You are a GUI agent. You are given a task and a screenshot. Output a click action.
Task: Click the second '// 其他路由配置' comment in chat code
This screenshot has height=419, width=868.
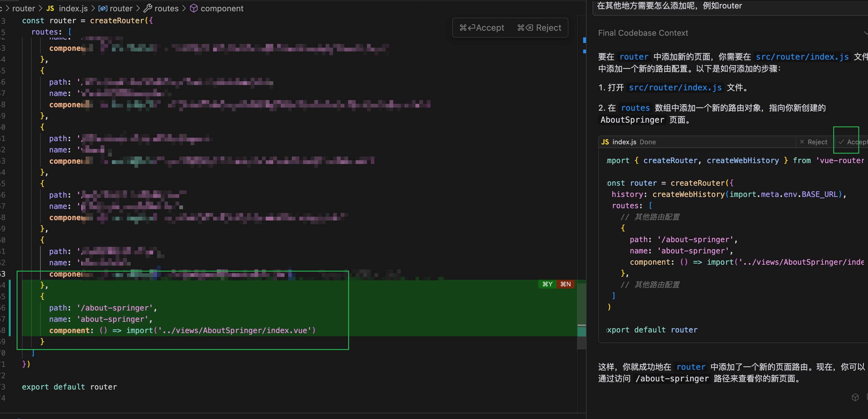pyautogui.click(x=650, y=285)
